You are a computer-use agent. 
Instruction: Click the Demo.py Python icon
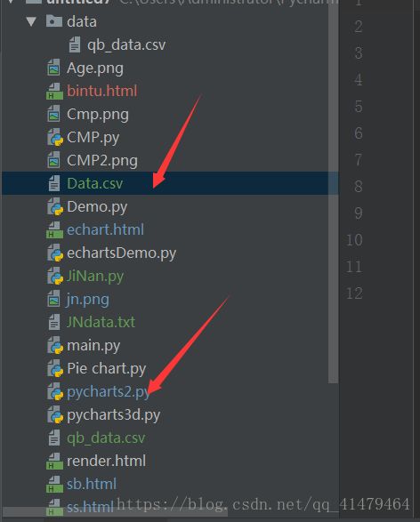pos(55,206)
